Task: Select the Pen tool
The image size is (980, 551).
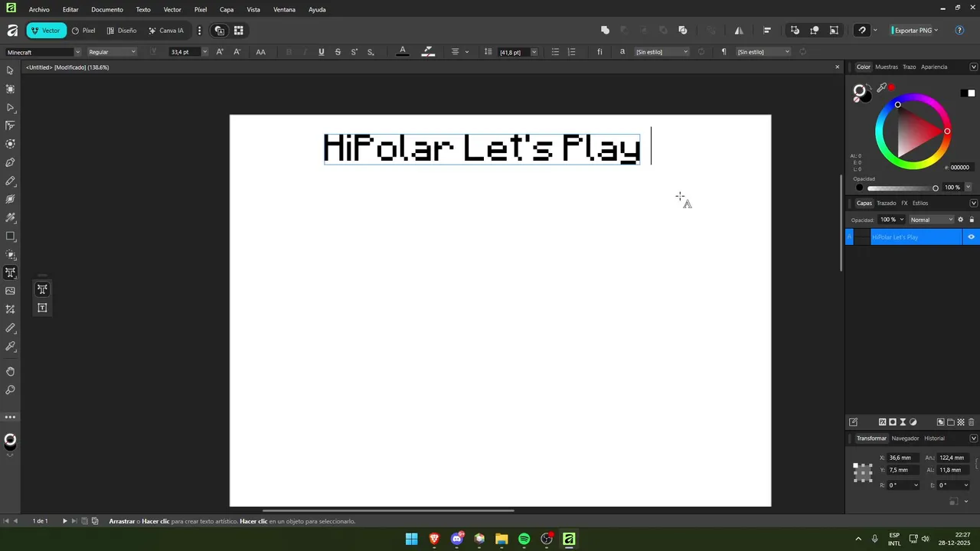Action: click(10, 162)
